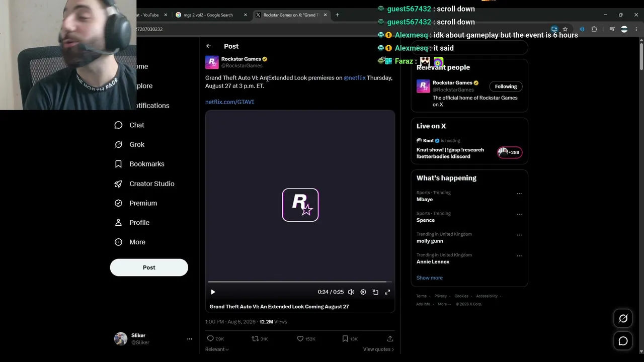Go back using the Post header arrow
Image resolution: width=644 pixels, height=362 pixels.
pos(209,46)
